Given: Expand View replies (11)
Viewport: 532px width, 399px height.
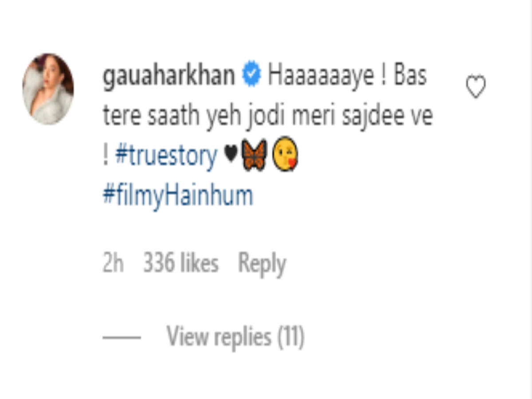Looking at the screenshot, I should click(235, 336).
